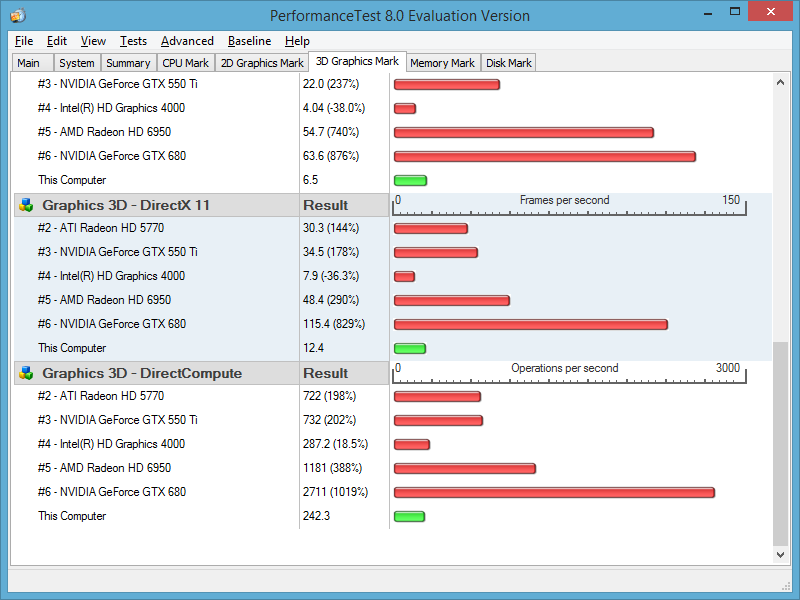Viewport: 800px width, 600px height.
Task: Select DirectCompute row Intel HD Graphics 4000
Action: [x=393, y=444]
